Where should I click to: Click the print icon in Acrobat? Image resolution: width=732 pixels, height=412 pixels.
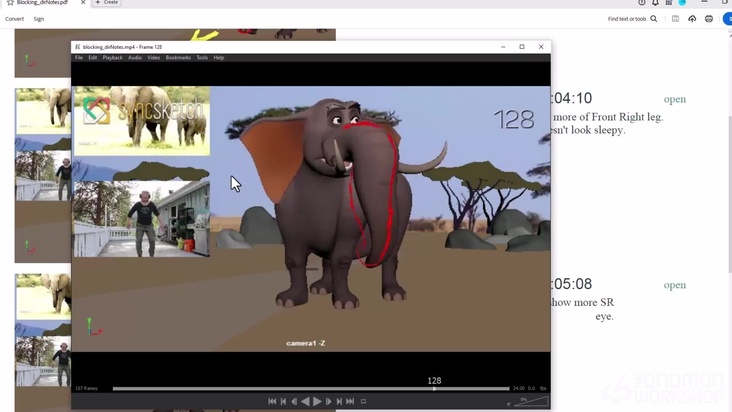tap(709, 19)
